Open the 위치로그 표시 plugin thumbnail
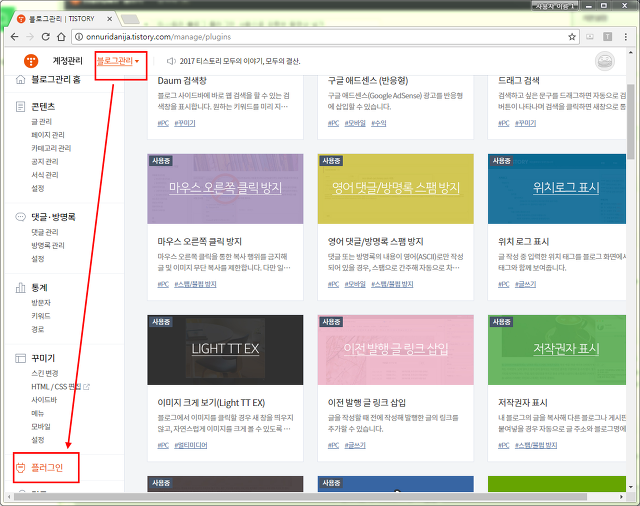The width and height of the screenshot is (640, 506). [557, 189]
